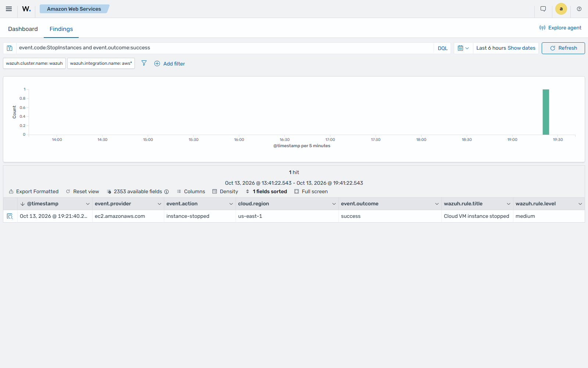Viewport: 588px width, 368px height.
Task: Open the user avatar menu
Action: click(x=561, y=9)
